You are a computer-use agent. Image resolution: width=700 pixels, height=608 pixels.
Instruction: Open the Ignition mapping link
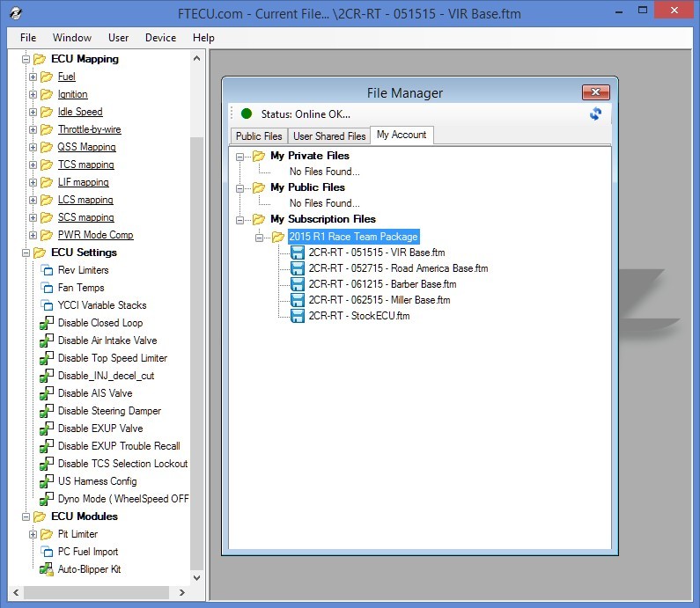tap(73, 94)
